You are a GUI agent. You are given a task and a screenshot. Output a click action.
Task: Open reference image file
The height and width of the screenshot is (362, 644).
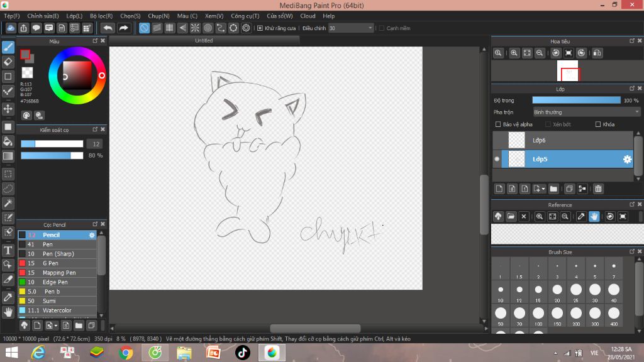click(x=511, y=216)
